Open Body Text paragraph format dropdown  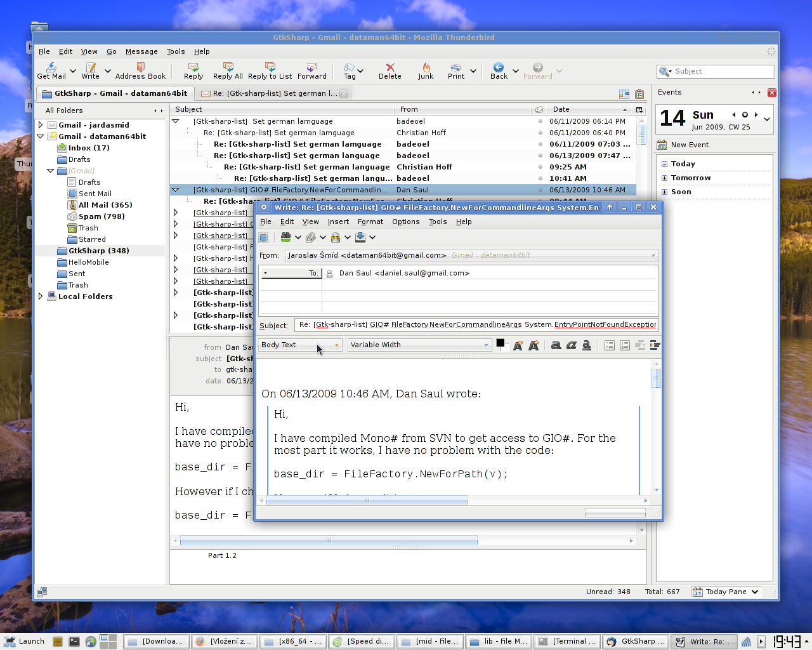(x=300, y=345)
